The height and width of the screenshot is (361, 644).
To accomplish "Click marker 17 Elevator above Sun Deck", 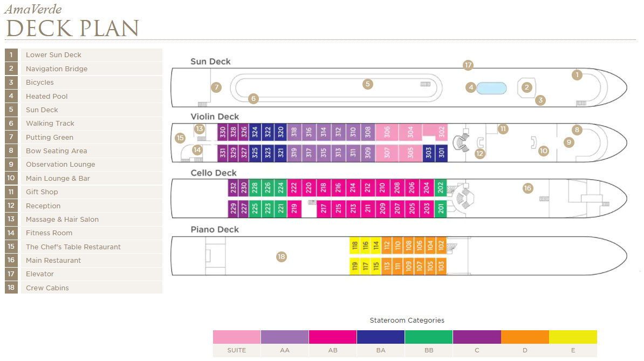I will tap(468, 65).
